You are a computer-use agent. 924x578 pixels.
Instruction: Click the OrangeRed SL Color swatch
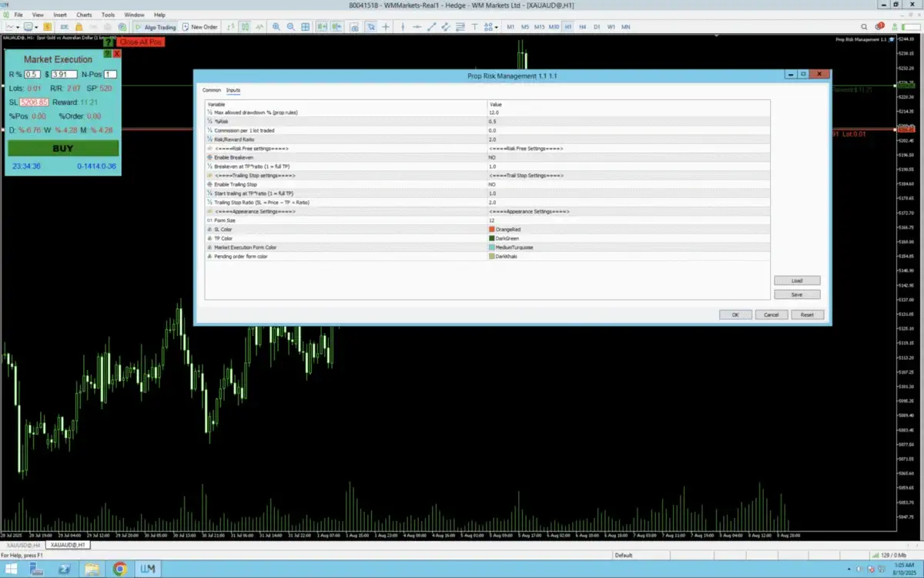pyautogui.click(x=491, y=230)
